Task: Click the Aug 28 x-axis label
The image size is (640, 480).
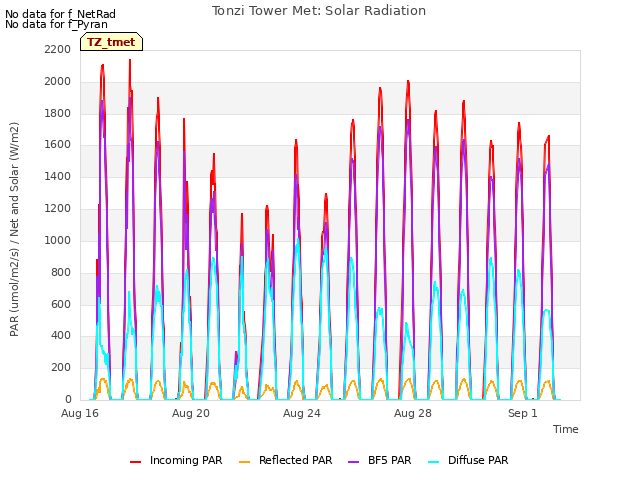Action: pos(413,413)
